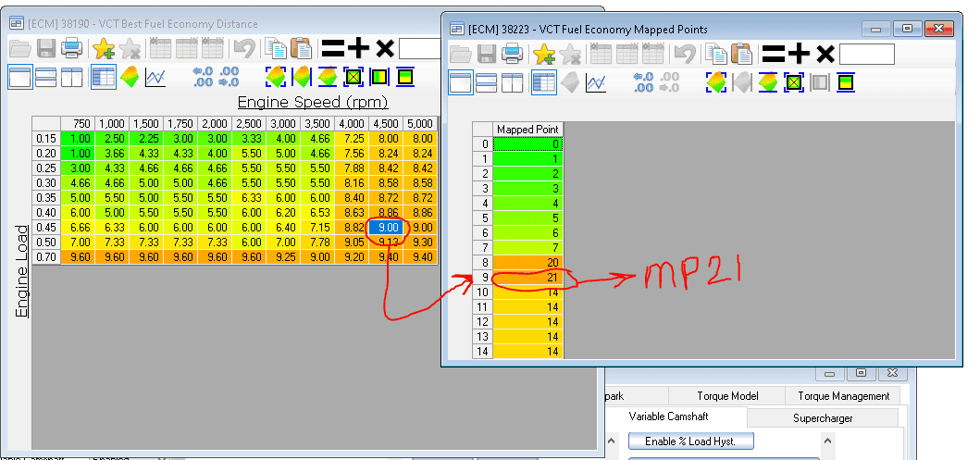Click plus operator in Mapped Points window
980x460 pixels.
(799, 55)
